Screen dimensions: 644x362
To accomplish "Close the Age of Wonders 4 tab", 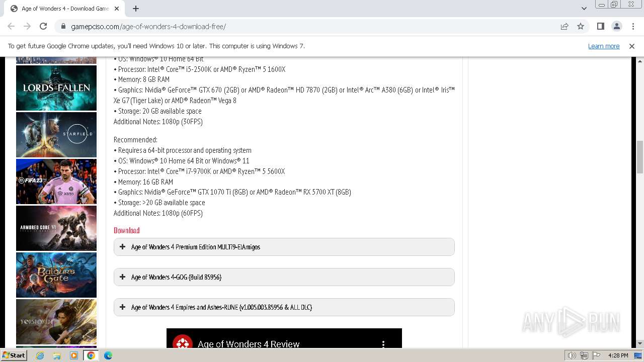I will coord(117,9).
